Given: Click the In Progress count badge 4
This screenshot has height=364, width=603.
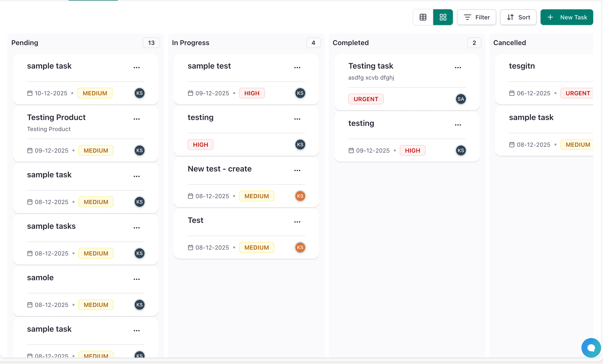Looking at the screenshot, I should 313,43.
